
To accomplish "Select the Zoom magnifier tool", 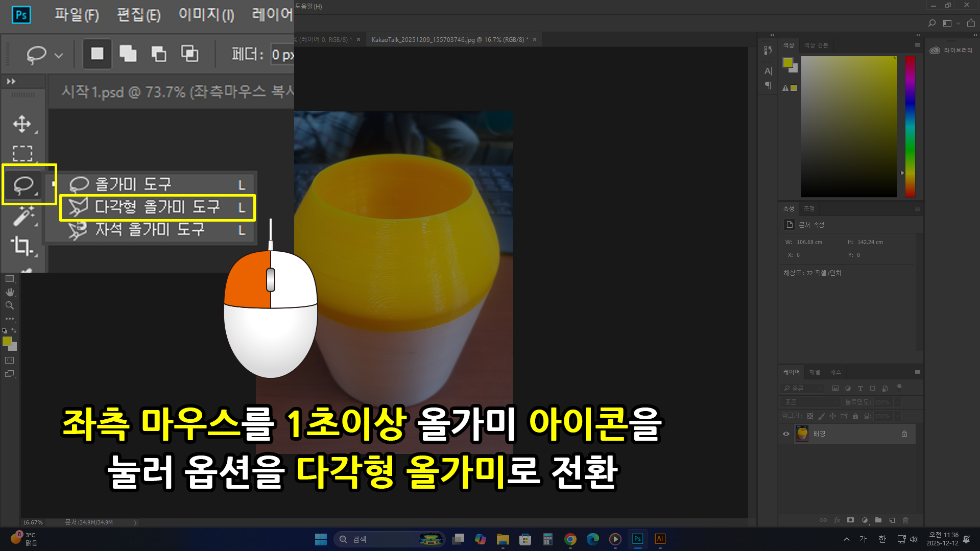I will [10, 305].
